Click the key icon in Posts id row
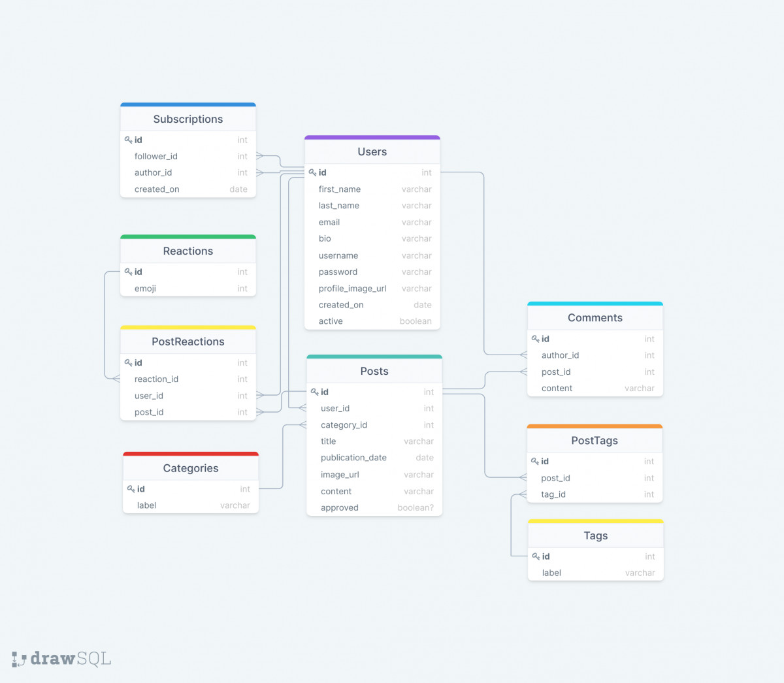Viewport: 784px width, 683px height. point(315,392)
